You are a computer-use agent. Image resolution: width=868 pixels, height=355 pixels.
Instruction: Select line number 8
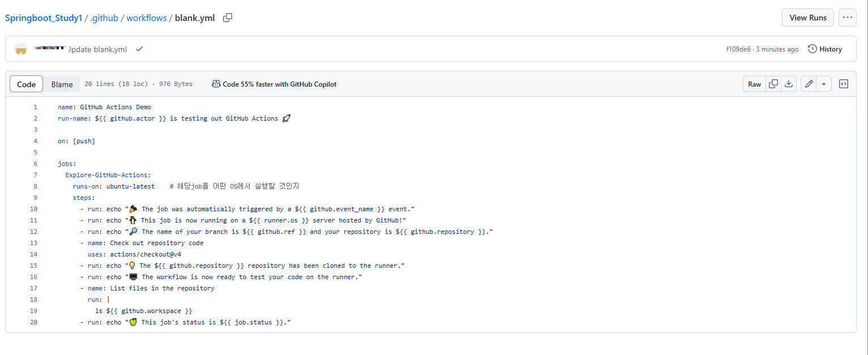tap(35, 186)
